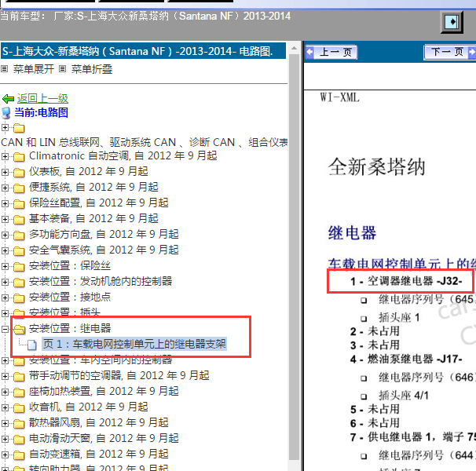Image resolution: width=476 pixels, height=471 pixels.
Task: Click the top unnamed folder icon in tree
Action: [19, 128]
